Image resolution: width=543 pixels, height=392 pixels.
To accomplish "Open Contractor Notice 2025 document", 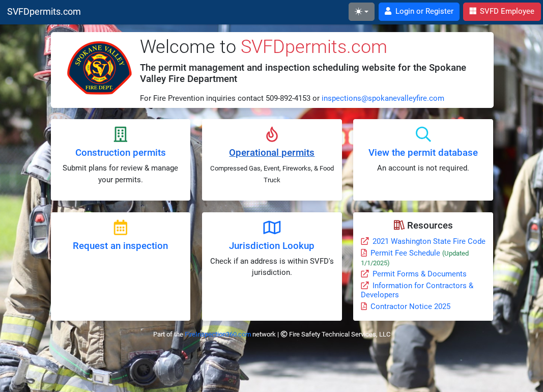I will (410, 306).
